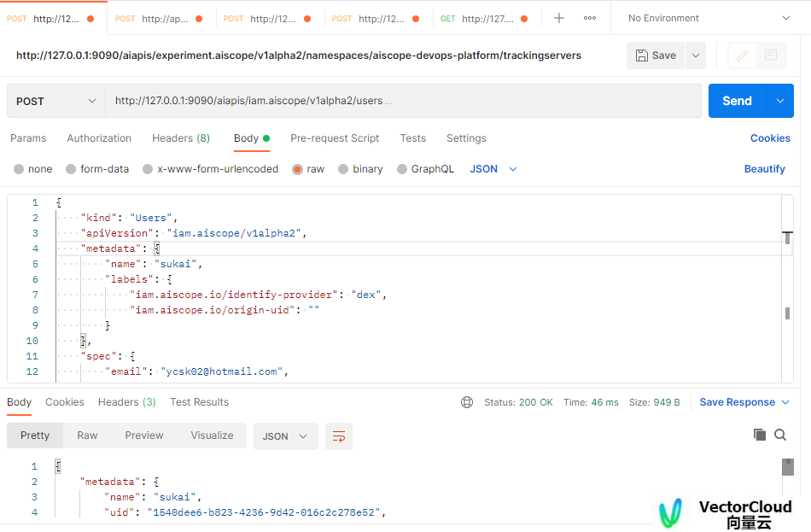Expand the Save options arrow
The width and height of the screenshot is (811, 532).
pyautogui.click(x=696, y=56)
